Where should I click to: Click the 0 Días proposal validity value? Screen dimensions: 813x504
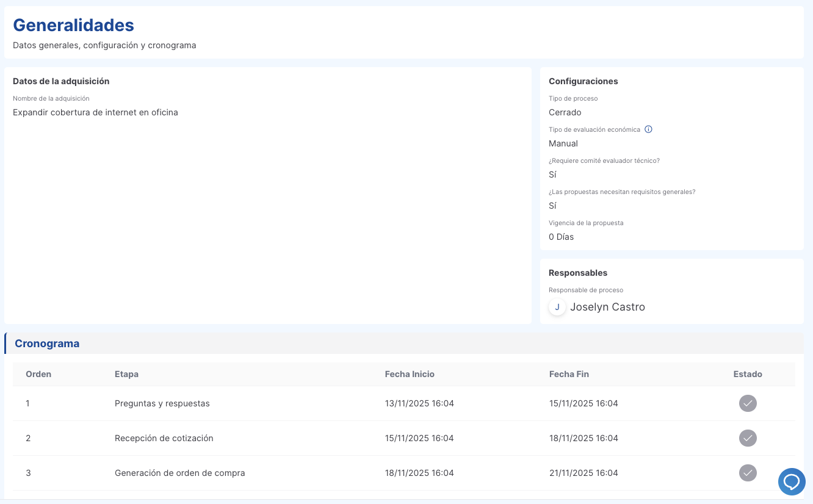click(x=561, y=237)
